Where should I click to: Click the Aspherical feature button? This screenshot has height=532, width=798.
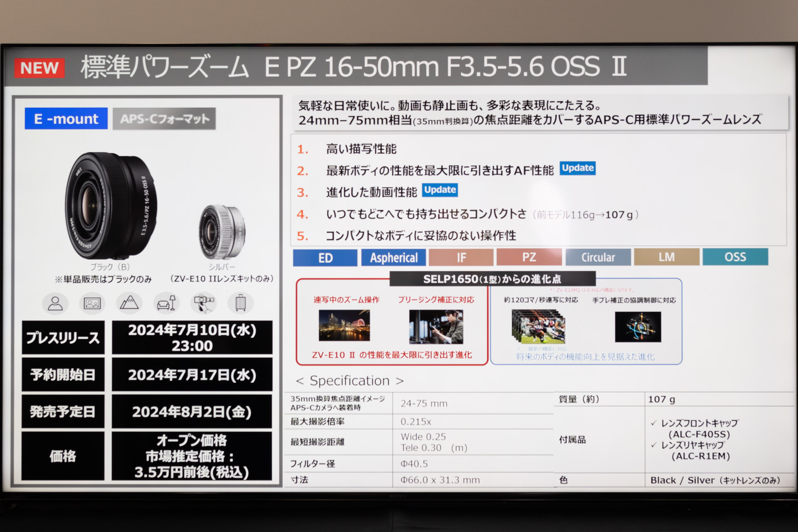point(394,258)
